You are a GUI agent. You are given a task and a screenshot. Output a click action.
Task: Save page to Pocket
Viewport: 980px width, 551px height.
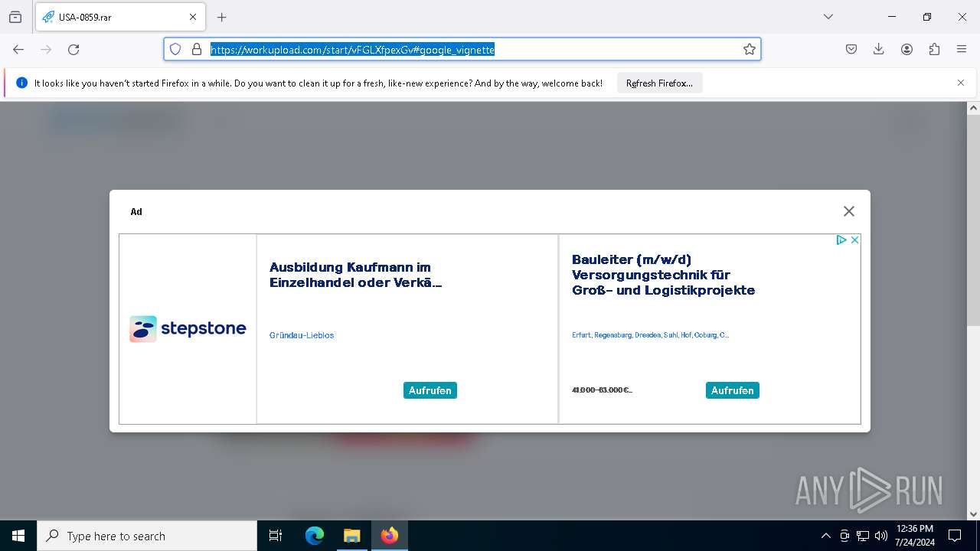click(x=851, y=49)
